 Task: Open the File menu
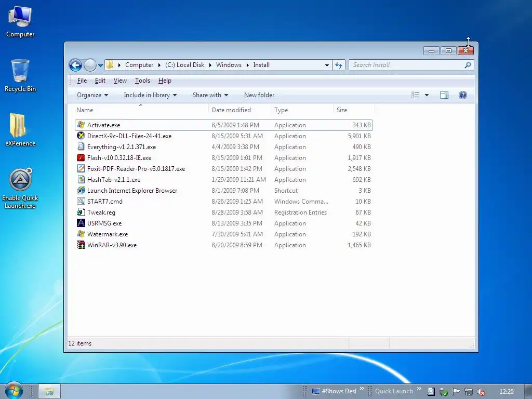click(82, 81)
